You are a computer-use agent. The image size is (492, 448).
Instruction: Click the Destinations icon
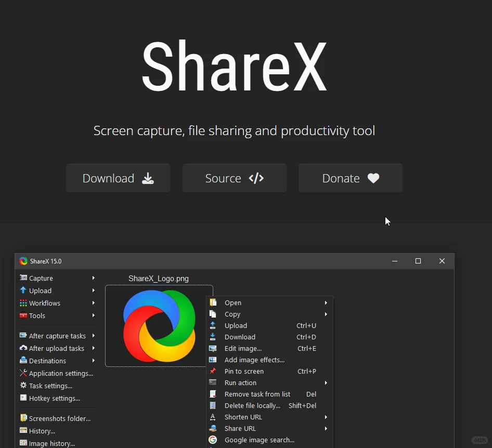23,361
